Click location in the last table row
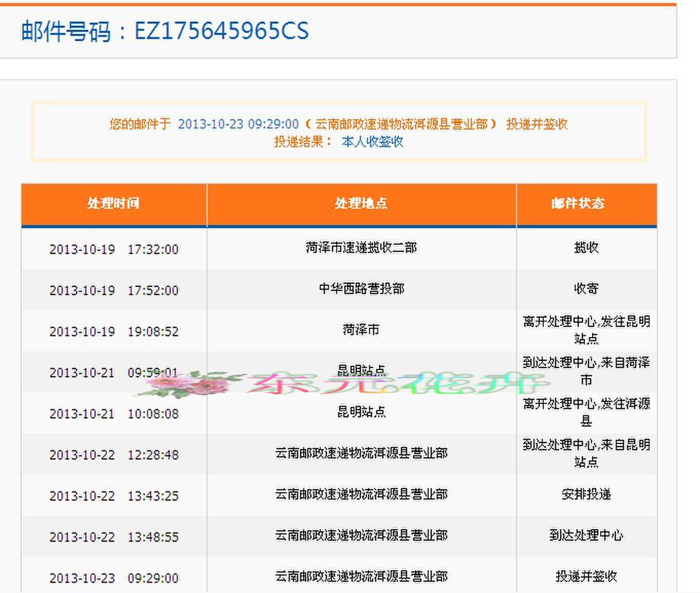Screen dimensions: 700x593 pyautogui.click(x=361, y=577)
